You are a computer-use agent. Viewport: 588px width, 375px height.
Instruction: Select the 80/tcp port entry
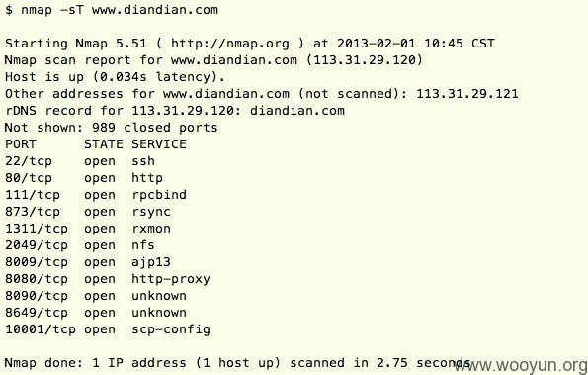click(x=29, y=177)
